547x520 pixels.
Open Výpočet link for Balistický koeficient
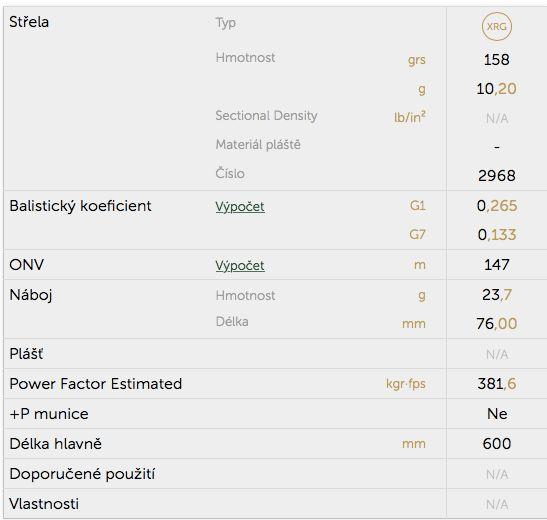click(x=240, y=206)
